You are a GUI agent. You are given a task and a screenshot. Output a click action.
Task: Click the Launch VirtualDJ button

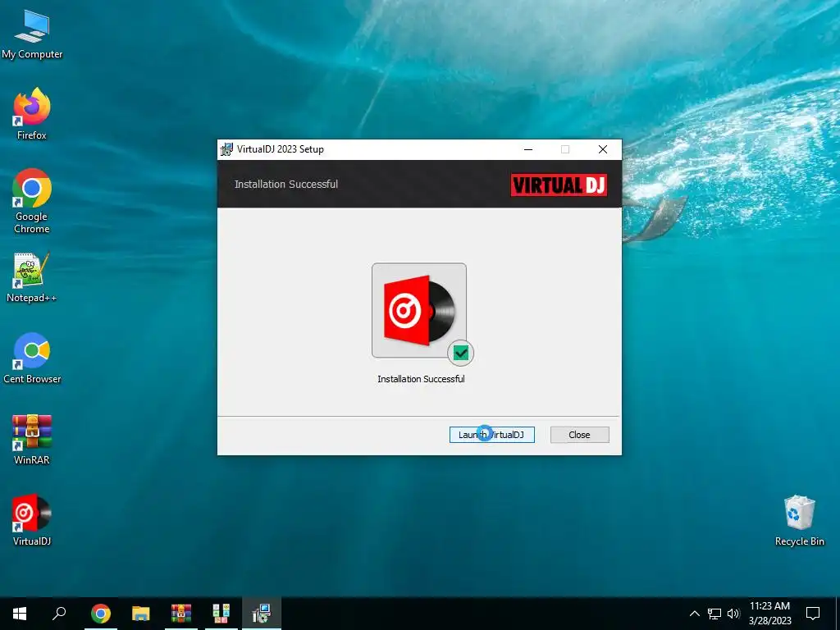[492, 435]
